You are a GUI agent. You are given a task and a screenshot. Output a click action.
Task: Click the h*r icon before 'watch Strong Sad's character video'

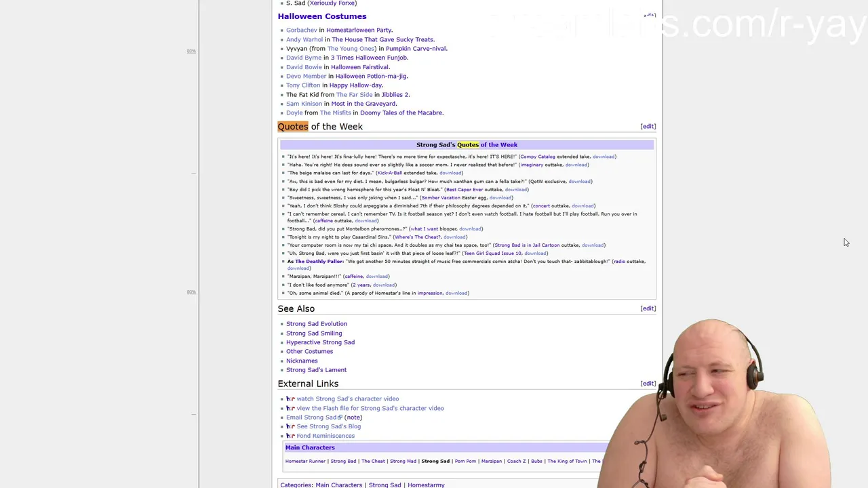click(x=290, y=399)
